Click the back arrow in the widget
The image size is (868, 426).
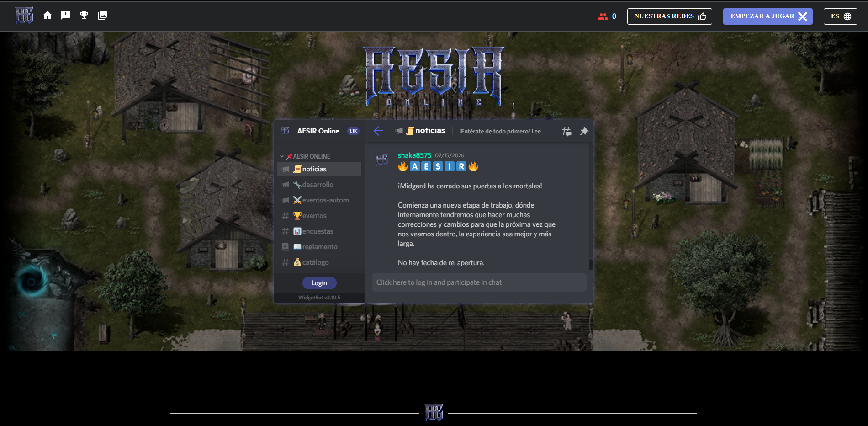(378, 131)
